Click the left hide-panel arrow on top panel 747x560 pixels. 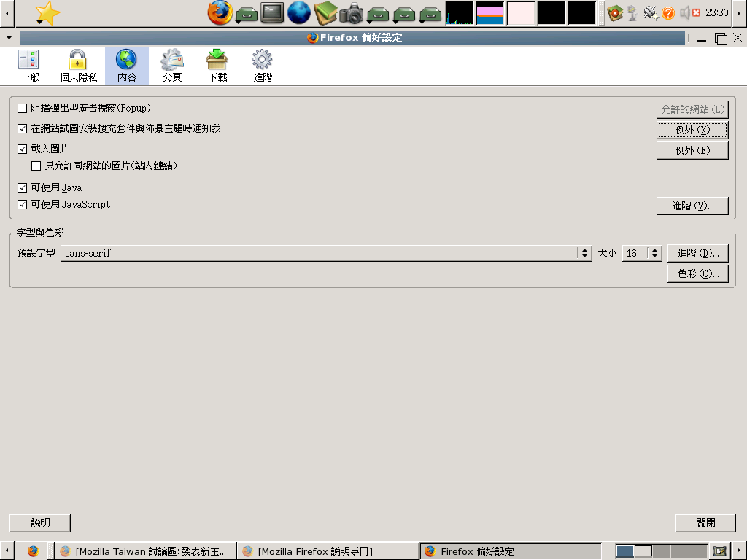point(7,13)
